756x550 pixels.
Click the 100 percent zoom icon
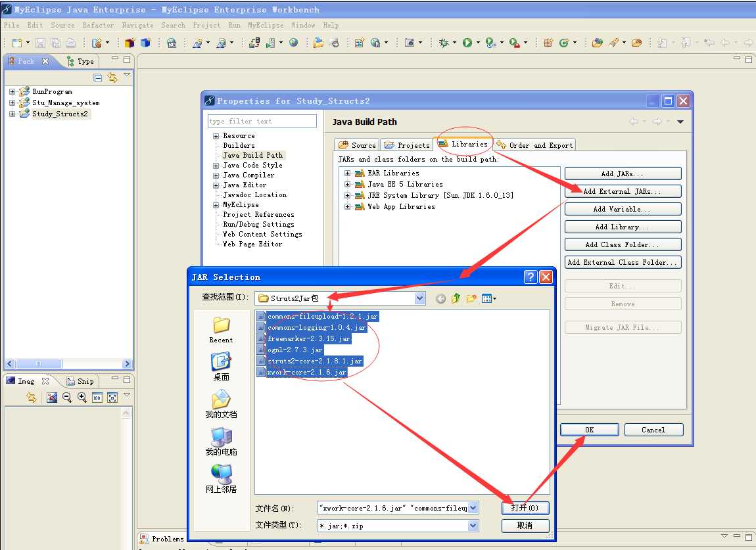click(97, 397)
